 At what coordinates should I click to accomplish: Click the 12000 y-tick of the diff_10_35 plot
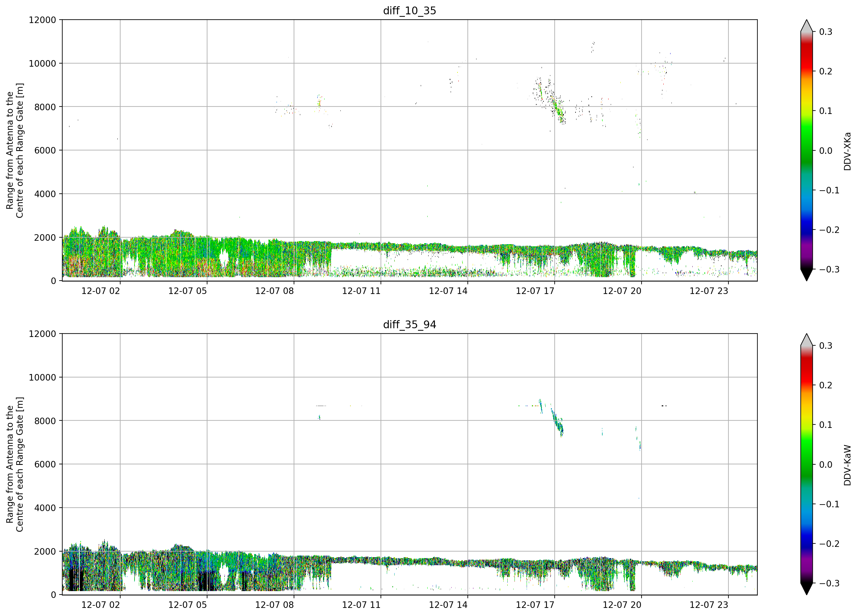pyautogui.click(x=42, y=20)
